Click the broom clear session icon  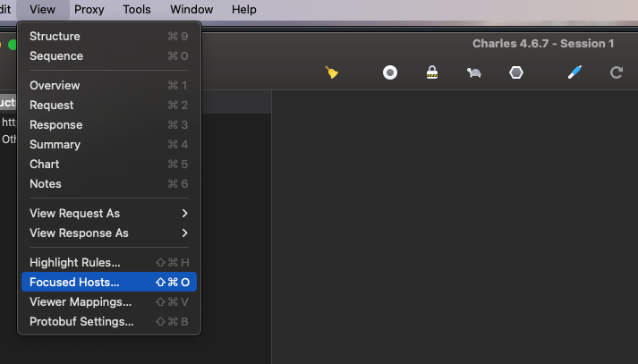[x=332, y=72]
